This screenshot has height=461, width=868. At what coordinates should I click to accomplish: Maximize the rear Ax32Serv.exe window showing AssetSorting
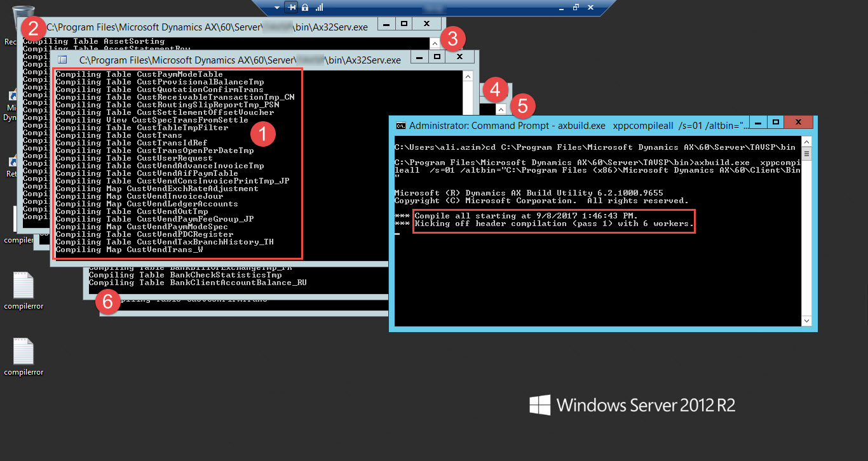403,23
